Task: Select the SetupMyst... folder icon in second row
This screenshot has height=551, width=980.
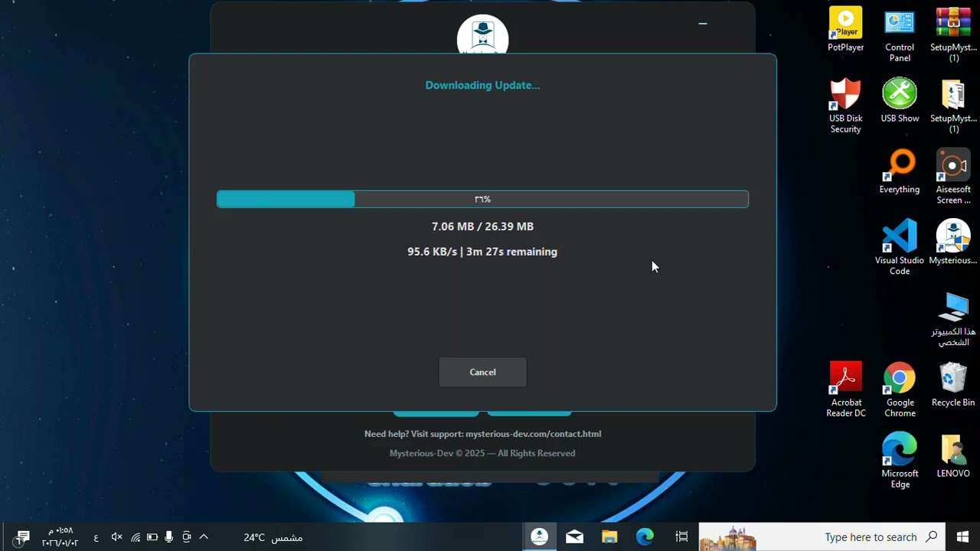Action: coord(953,106)
